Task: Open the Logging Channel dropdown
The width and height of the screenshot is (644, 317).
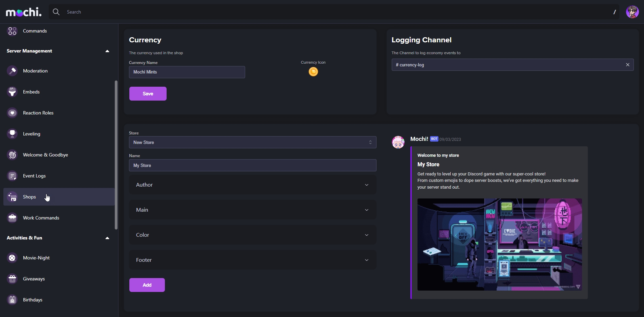Action: tap(512, 65)
